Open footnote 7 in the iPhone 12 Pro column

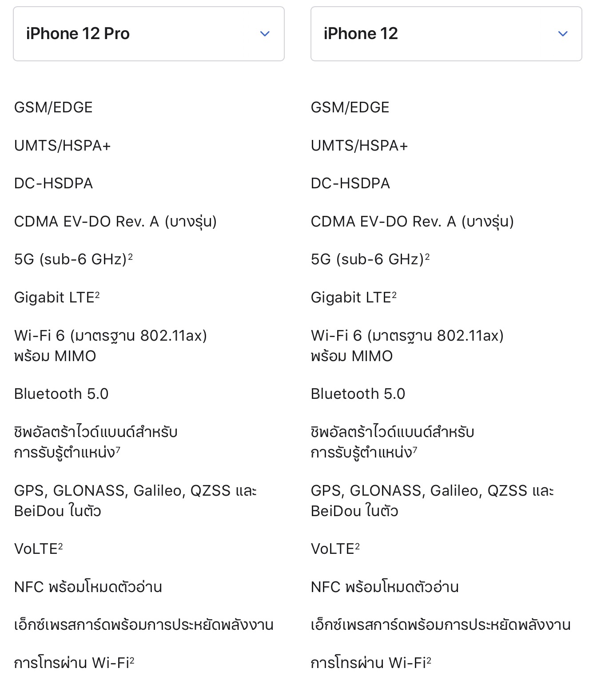[x=118, y=450]
